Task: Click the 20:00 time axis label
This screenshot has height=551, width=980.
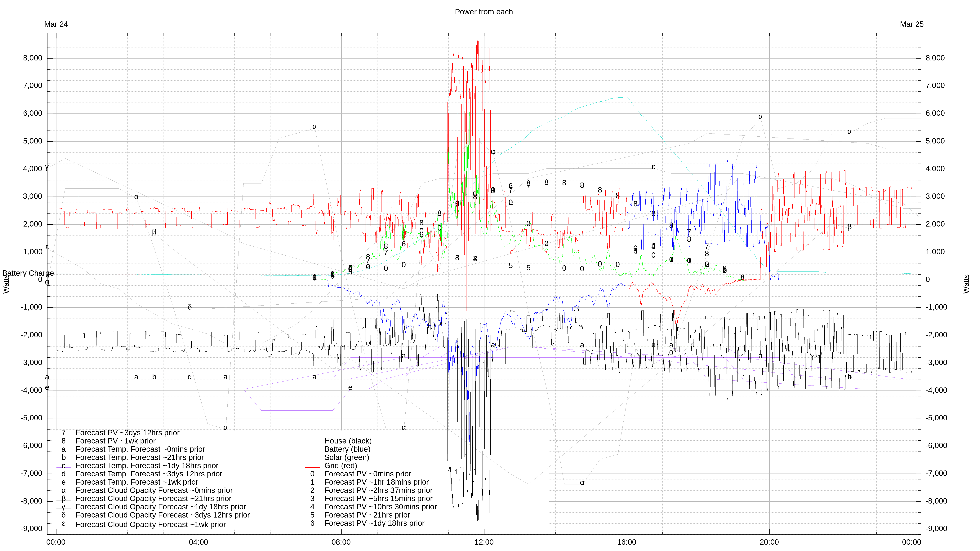Action: [769, 542]
